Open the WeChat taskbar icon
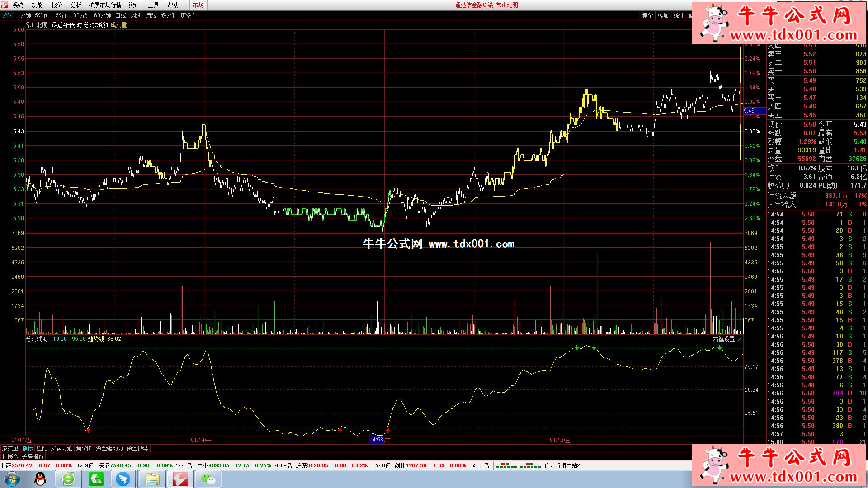 (208, 479)
